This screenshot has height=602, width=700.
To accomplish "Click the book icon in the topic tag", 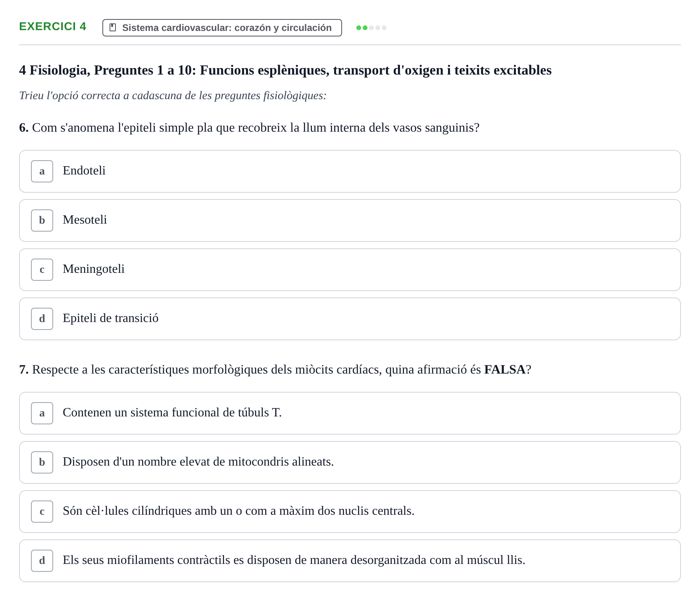I will (x=113, y=28).
